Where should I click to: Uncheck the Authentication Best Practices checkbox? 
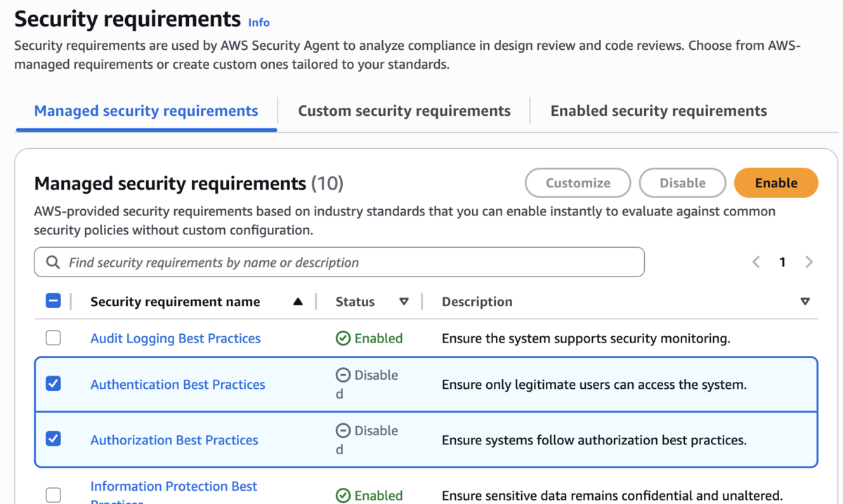[53, 384]
